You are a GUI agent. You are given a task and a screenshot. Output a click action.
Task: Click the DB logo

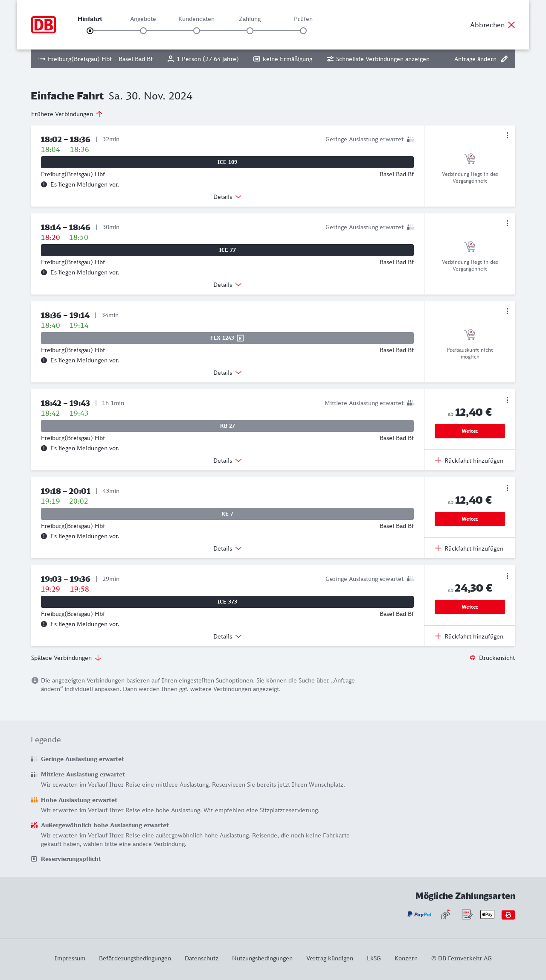[x=44, y=25]
